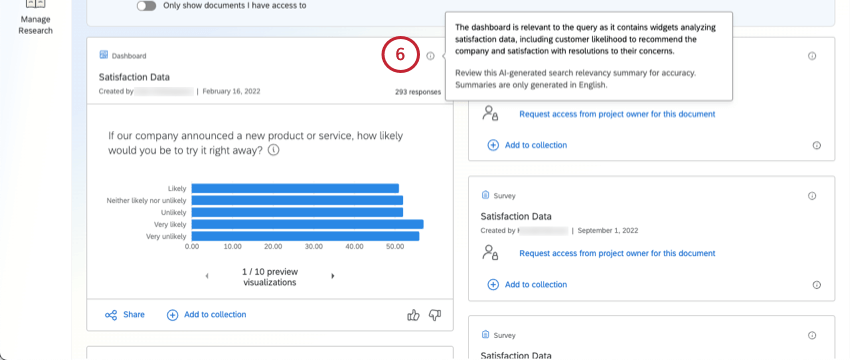Click the Survey type icon on the September 1, 2022 card
Image resolution: width=850 pixels, height=360 pixels.
[x=485, y=195]
